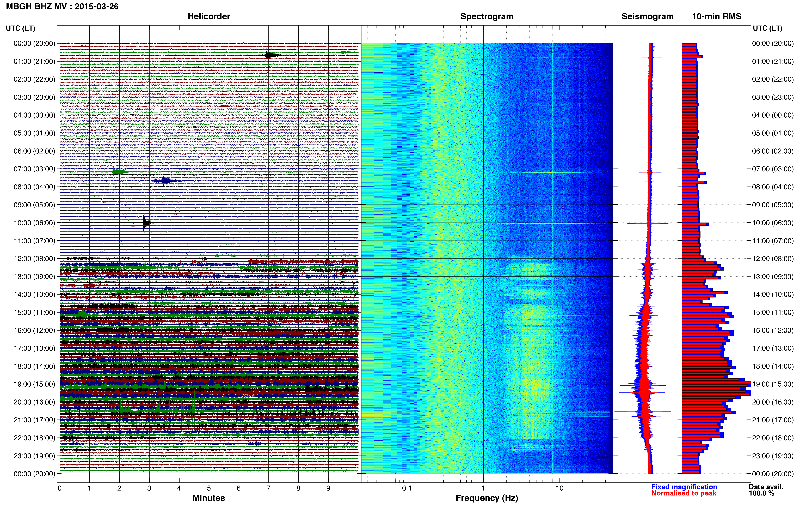Select the 10-min RMS panel heading
812x508 pixels.
(717, 16)
